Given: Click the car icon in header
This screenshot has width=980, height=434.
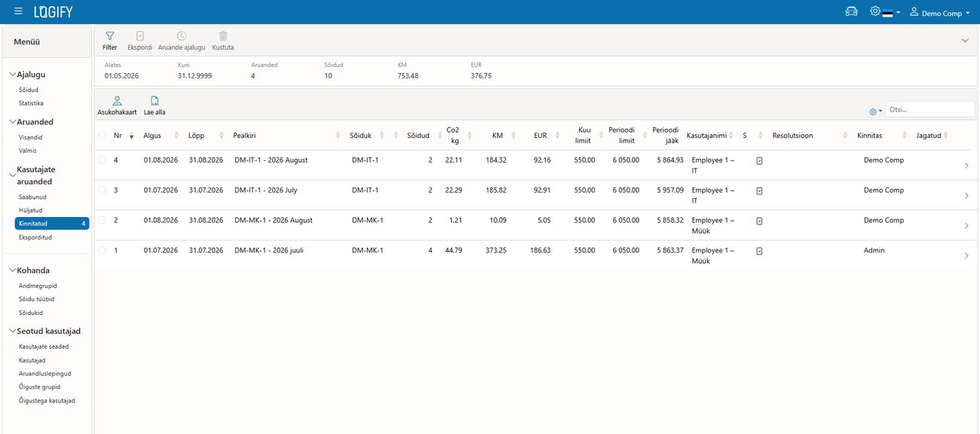Looking at the screenshot, I should click(851, 12).
